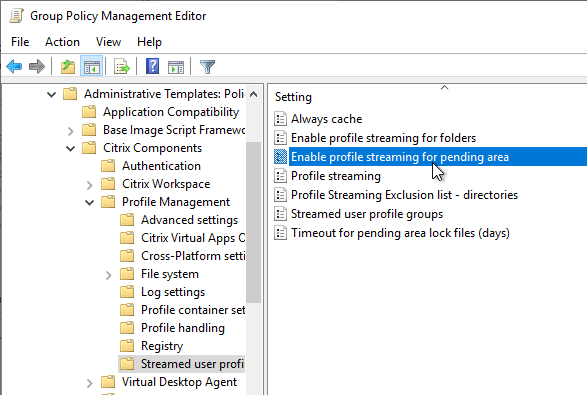Select the Streamed user profile groups tree folder

(x=192, y=363)
